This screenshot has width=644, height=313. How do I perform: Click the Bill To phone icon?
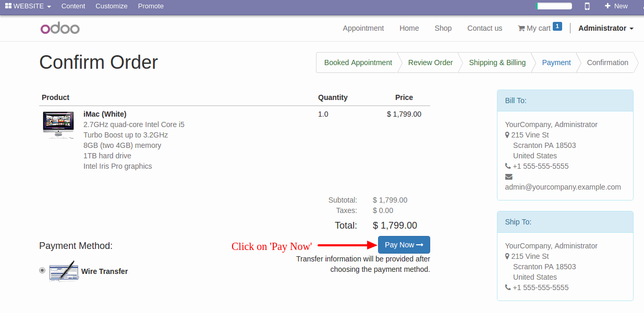(508, 166)
